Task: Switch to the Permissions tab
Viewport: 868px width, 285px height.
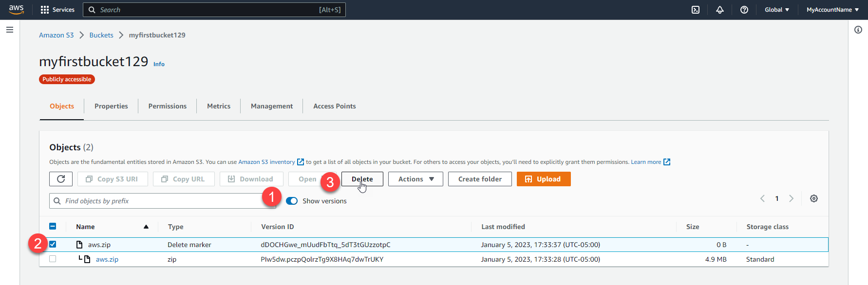Action: [x=167, y=106]
